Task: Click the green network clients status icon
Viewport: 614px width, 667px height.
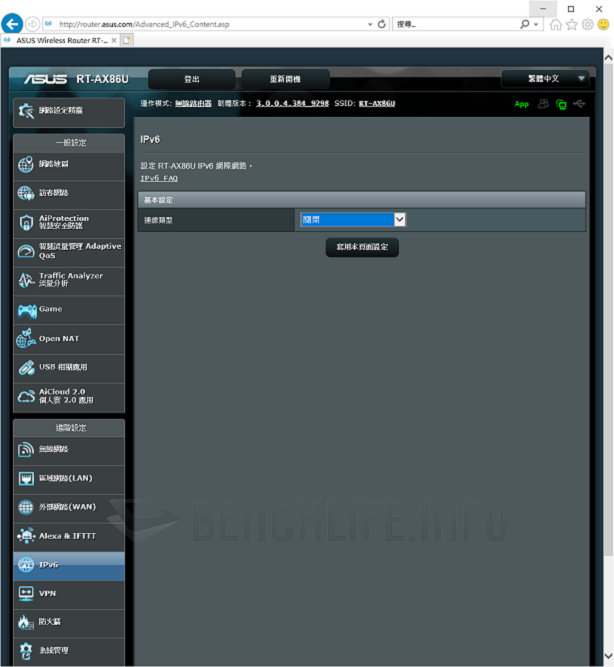Action: click(561, 104)
